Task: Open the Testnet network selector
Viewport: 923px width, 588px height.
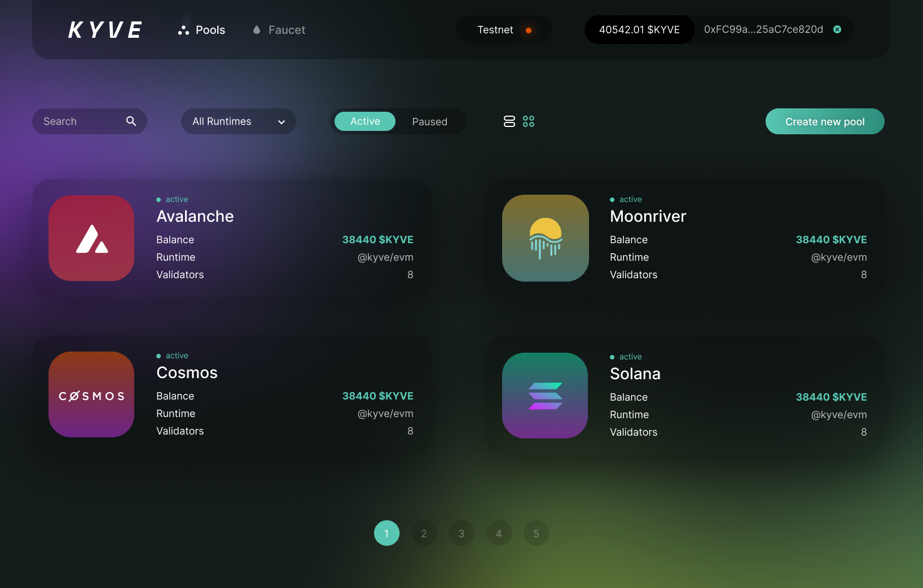Action: click(x=503, y=30)
